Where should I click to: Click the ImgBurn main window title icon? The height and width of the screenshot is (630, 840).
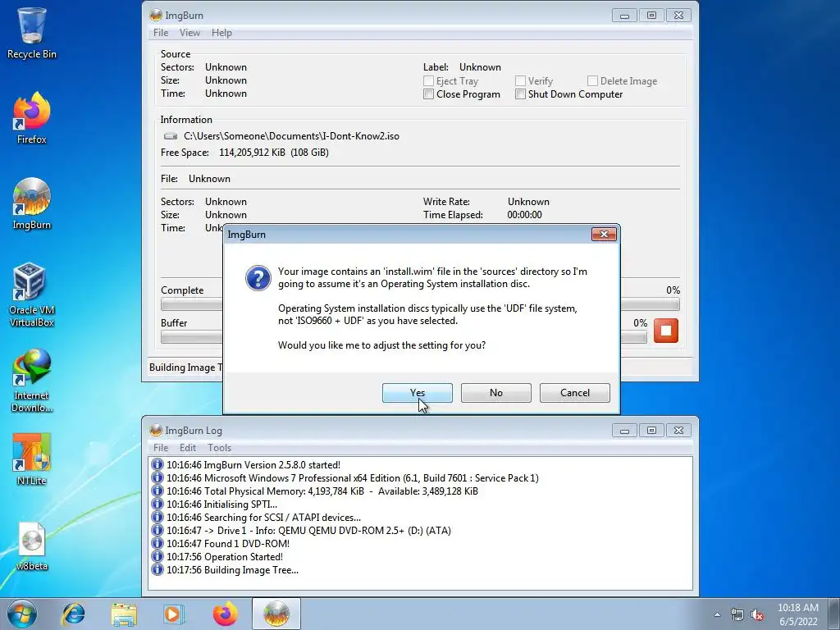click(156, 15)
